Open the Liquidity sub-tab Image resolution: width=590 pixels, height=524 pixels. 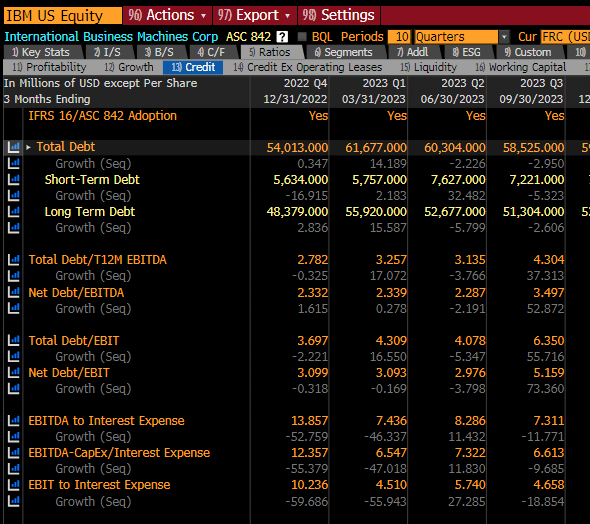point(429,67)
